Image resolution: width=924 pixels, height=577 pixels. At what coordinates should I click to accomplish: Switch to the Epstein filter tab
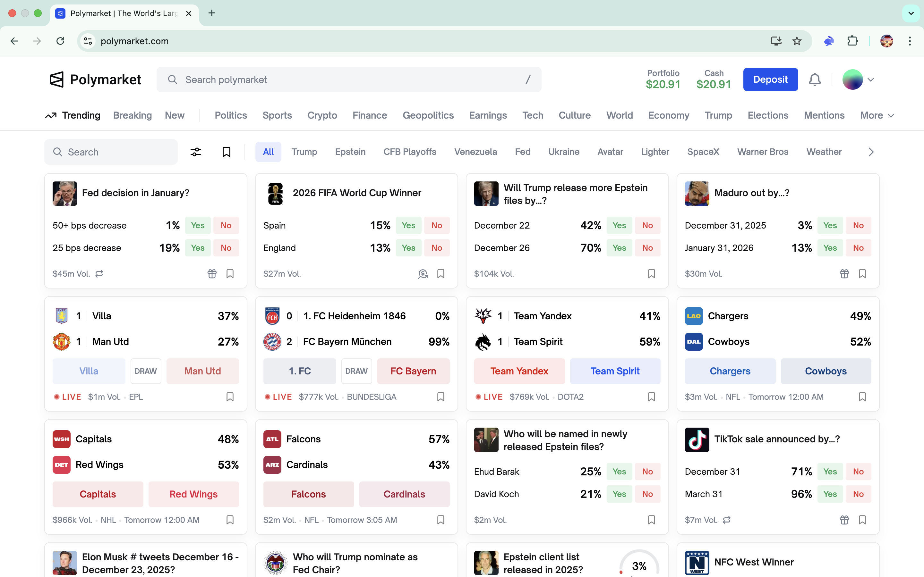[350, 152]
